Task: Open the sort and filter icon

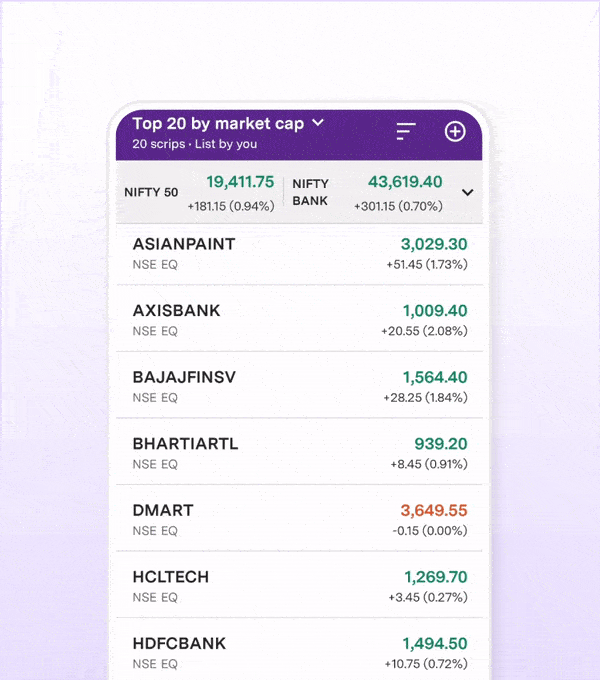Action: [x=405, y=132]
